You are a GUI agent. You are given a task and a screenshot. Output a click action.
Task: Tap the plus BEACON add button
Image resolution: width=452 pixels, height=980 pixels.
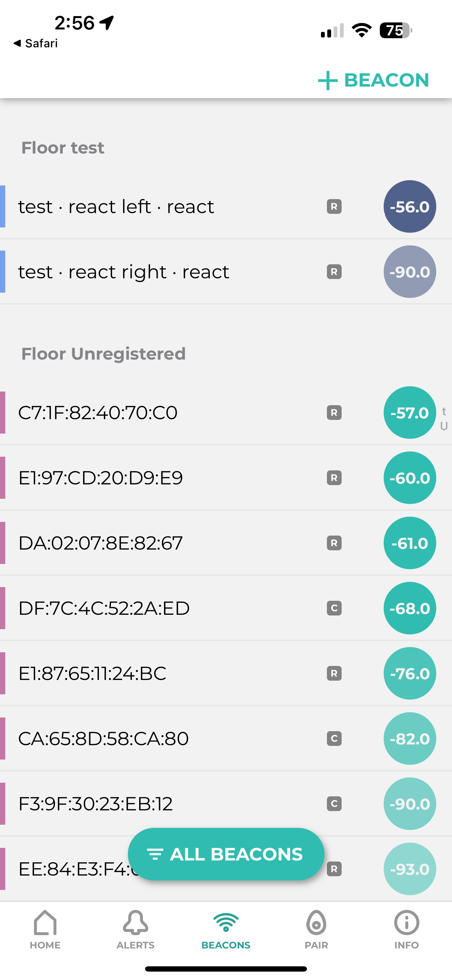373,80
